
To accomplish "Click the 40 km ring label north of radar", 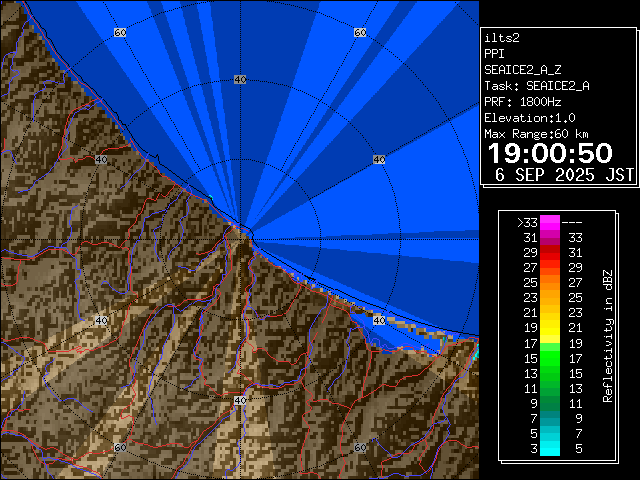I will (240, 79).
